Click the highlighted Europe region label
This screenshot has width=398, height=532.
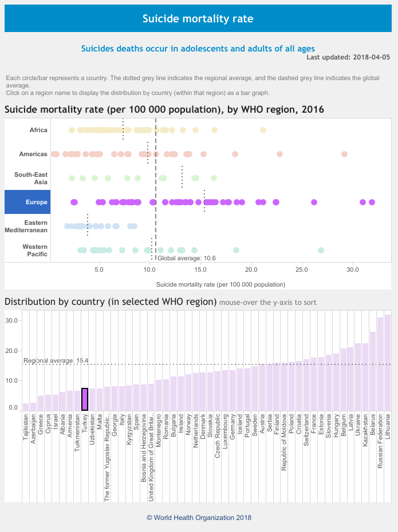point(36,202)
